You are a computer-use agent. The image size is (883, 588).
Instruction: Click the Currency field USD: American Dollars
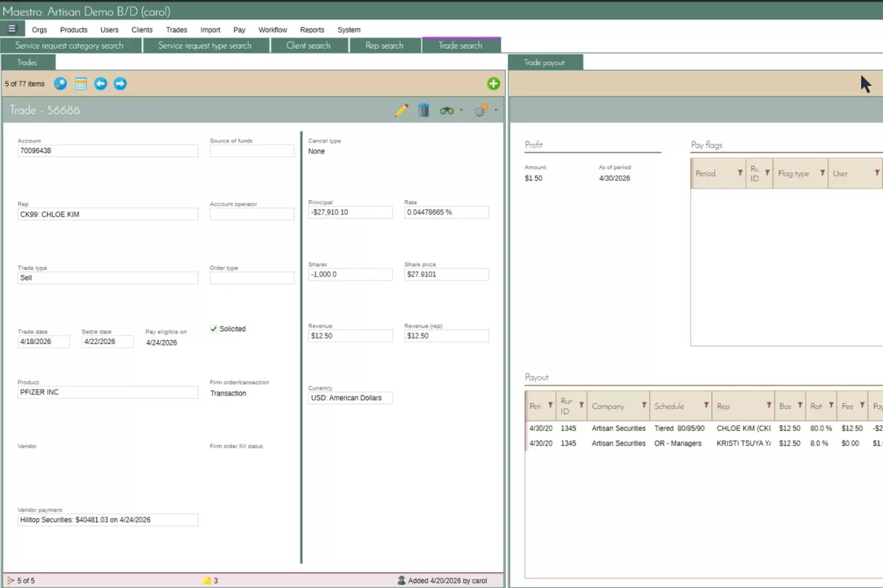point(350,398)
